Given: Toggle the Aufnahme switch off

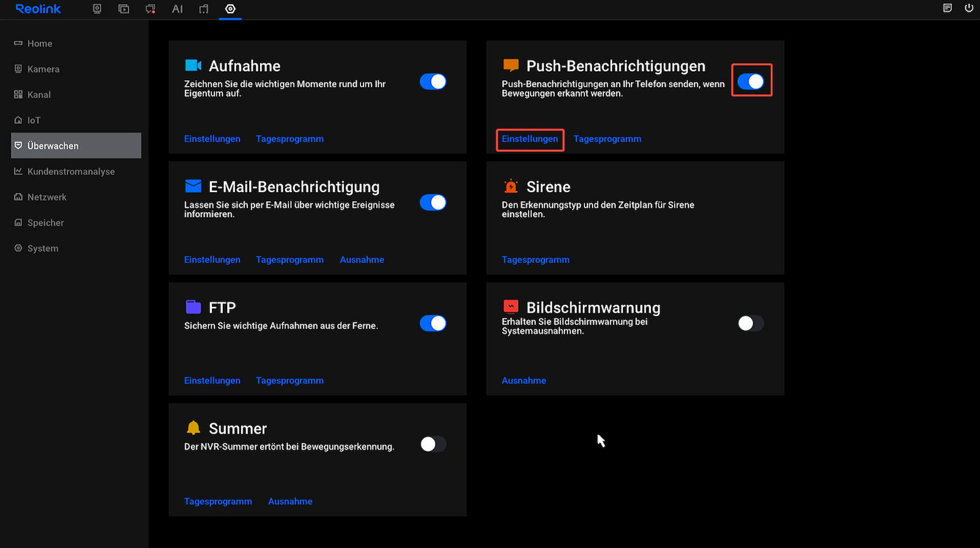Looking at the screenshot, I should point(433,81).
